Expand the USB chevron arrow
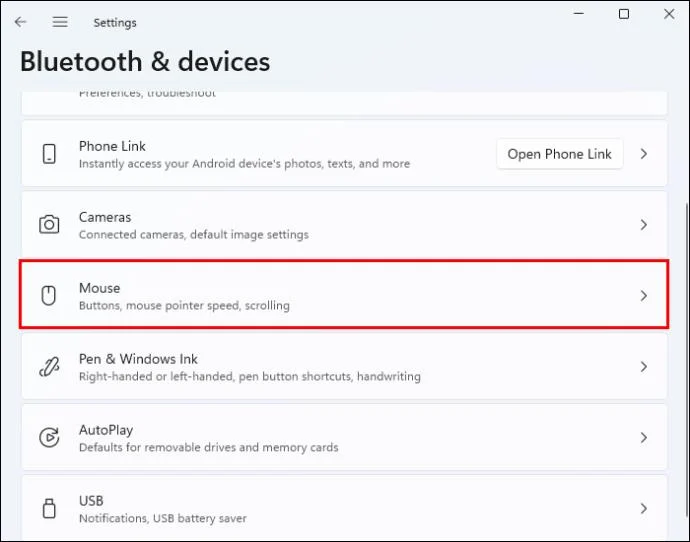The height and width of the screenshot is (542, 690). (x=644, y=509)
